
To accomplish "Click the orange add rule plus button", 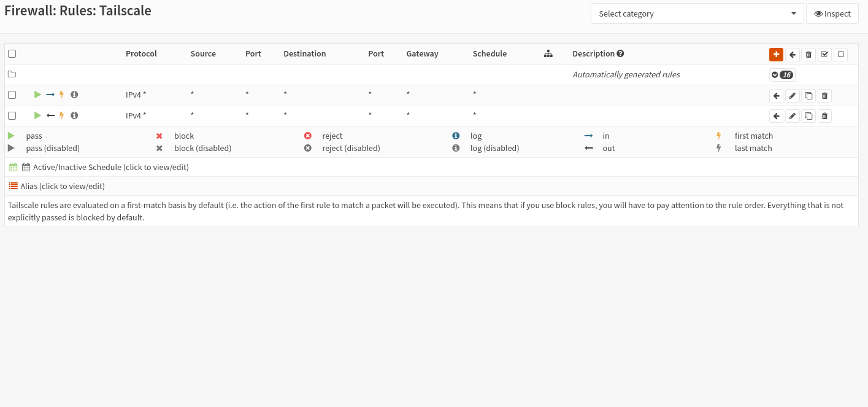I will tap(776, 54).
